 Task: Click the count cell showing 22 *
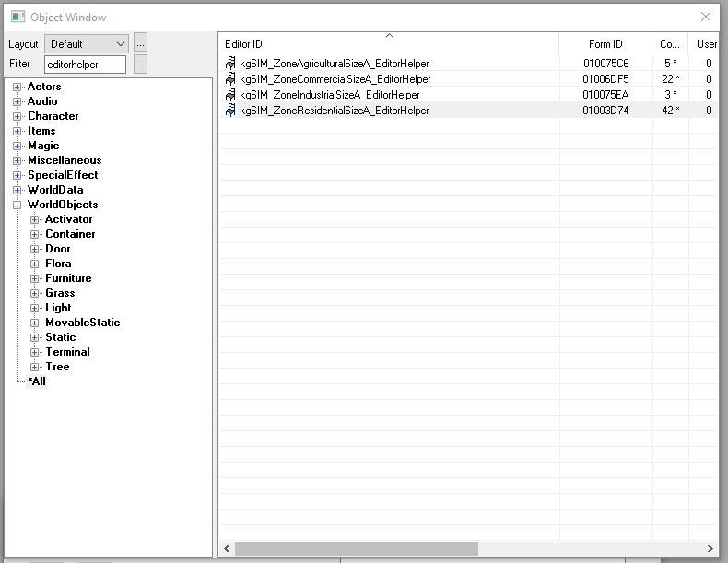(x=671, y=79)
